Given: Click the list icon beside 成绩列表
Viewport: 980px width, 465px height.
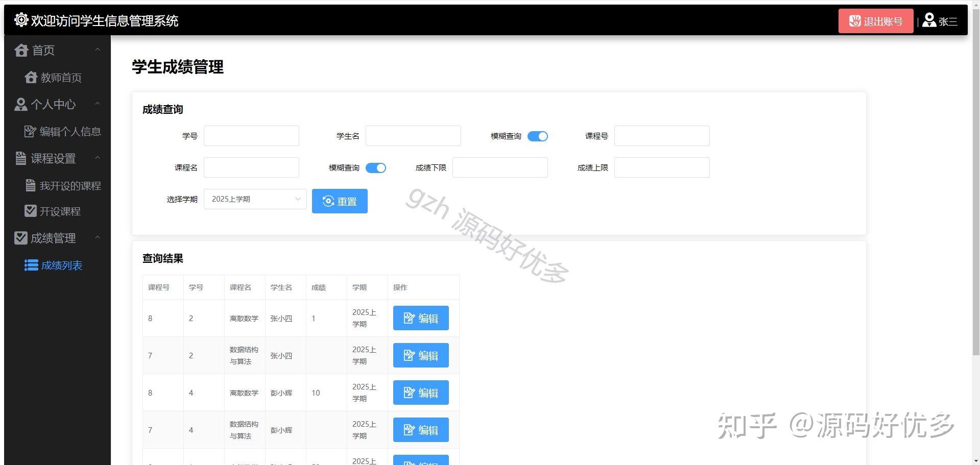Looking at the screenshot, I should pyautogui.click(x=31, y=265).
